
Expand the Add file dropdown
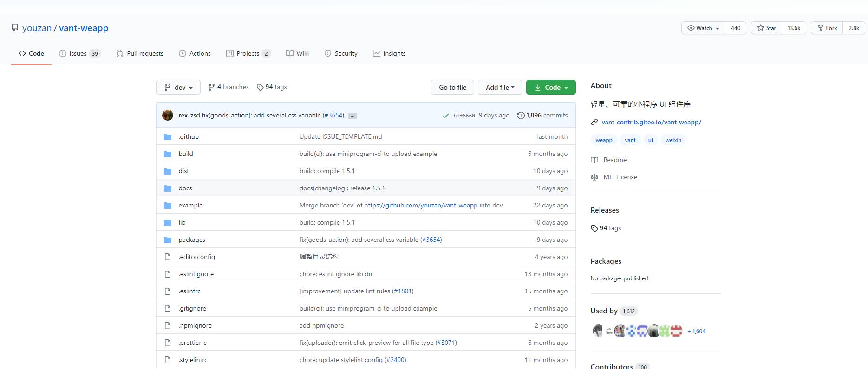pos(500,87)
